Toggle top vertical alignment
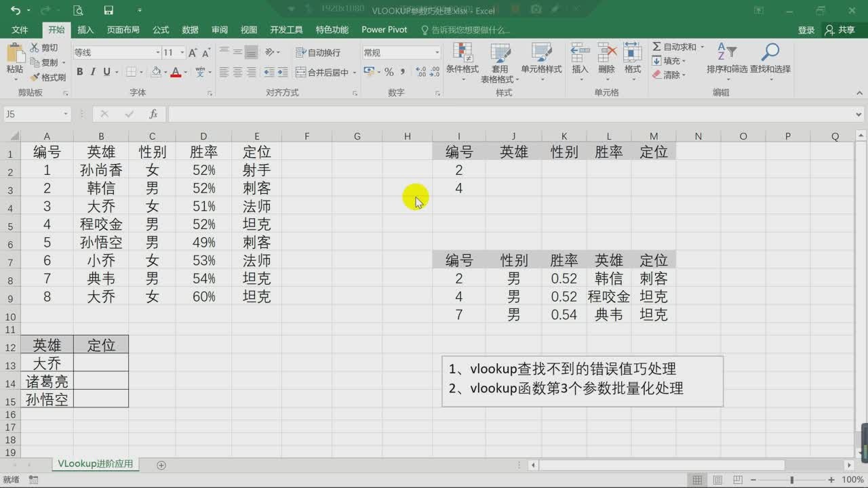This screenshot has height=488, width=868. point(224,52)
